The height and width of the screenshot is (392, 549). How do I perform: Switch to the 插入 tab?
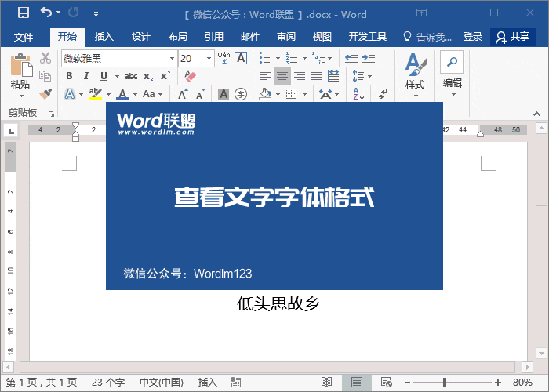point(104,37)
